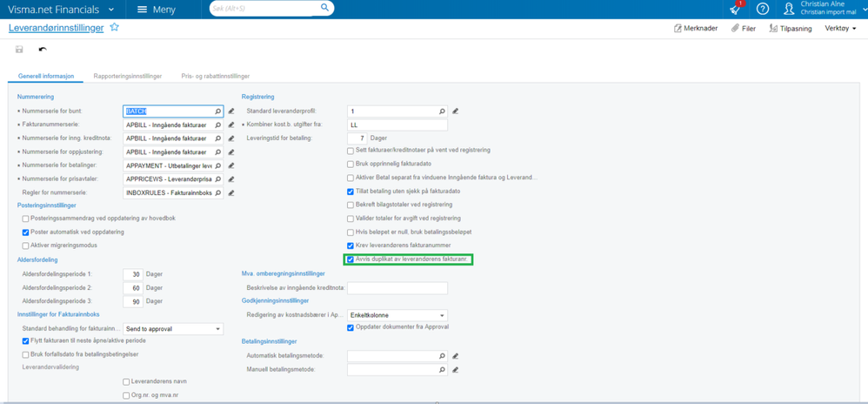
Task: Mark Leverandørinnstillinger as favorite with star
Action: [x=114, y=27]
